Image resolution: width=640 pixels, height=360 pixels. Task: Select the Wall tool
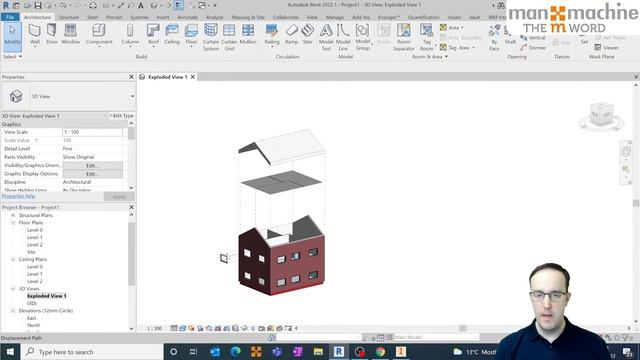(35, 34)
